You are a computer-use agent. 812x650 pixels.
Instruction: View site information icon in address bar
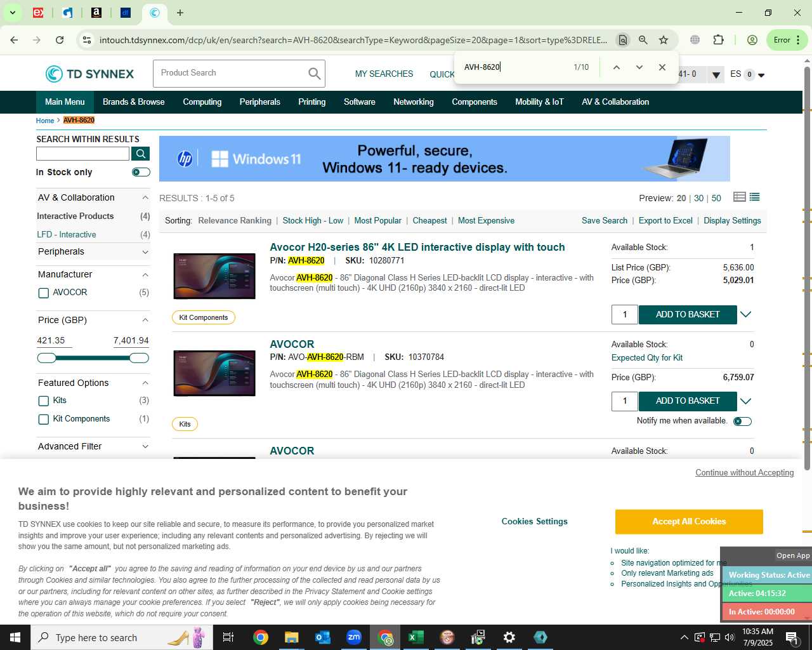tap(87, 40)
